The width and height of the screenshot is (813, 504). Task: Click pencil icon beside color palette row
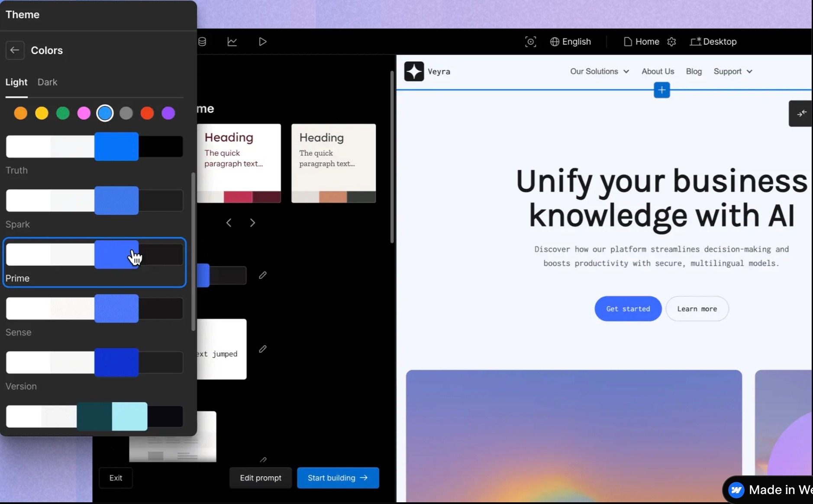coord(263,275)
